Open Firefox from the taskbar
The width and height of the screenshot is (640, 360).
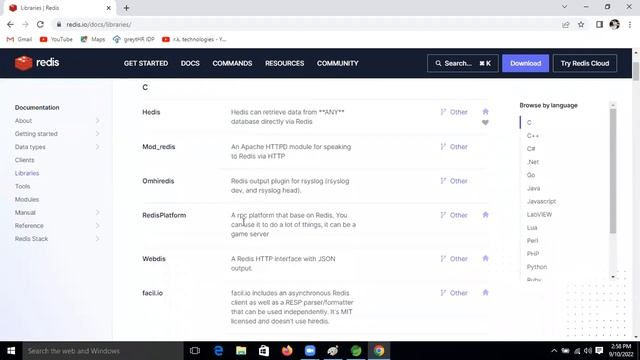click(x=287, y=351)
